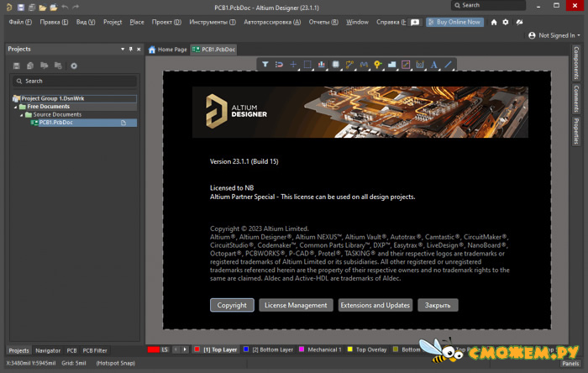Switch to the PCB1.PcbDoc document tab
The width and height of the screenshot is (588, 373).
213,50
